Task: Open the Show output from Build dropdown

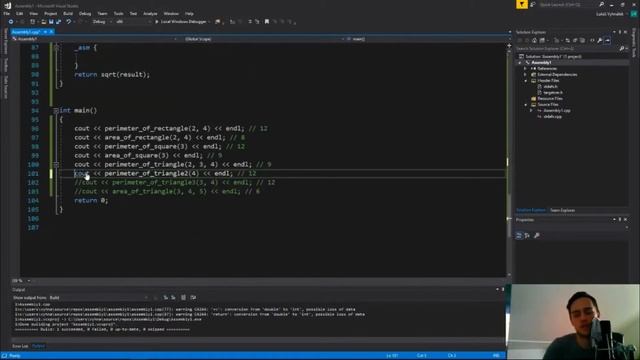Action: (98, 298)
